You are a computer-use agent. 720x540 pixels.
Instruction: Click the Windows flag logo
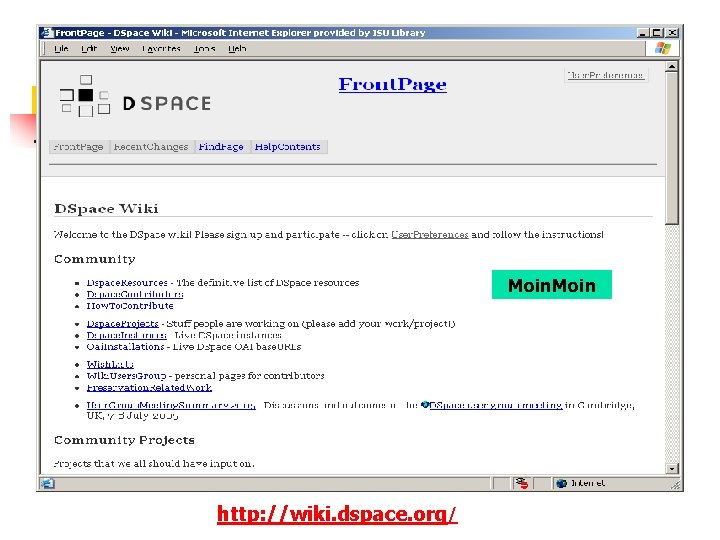[x=663, y=48]
